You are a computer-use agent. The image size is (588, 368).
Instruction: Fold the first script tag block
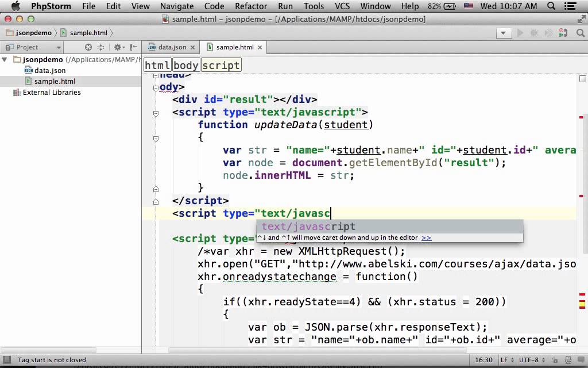click(156, 113)
